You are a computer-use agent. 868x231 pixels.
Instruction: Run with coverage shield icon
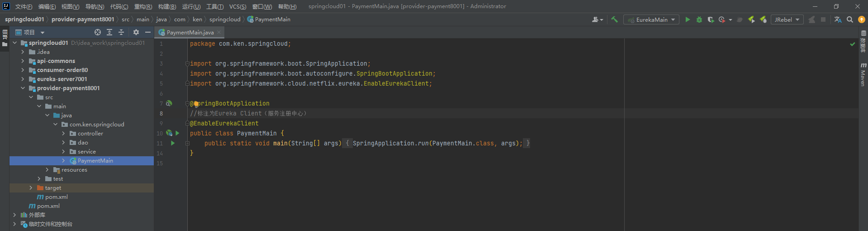(711, 19)
